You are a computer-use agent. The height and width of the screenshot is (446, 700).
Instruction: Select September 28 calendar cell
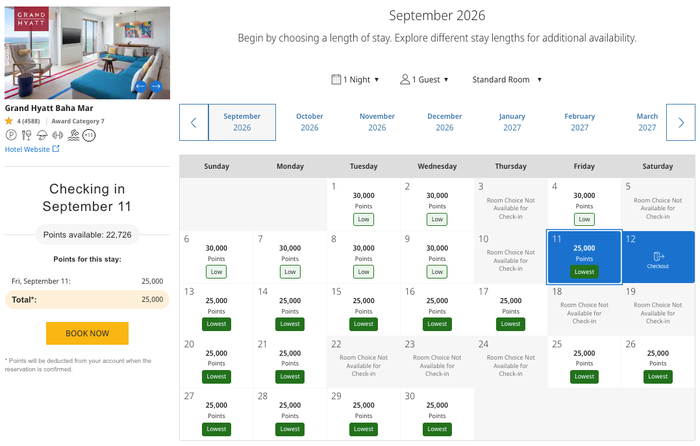290,414
